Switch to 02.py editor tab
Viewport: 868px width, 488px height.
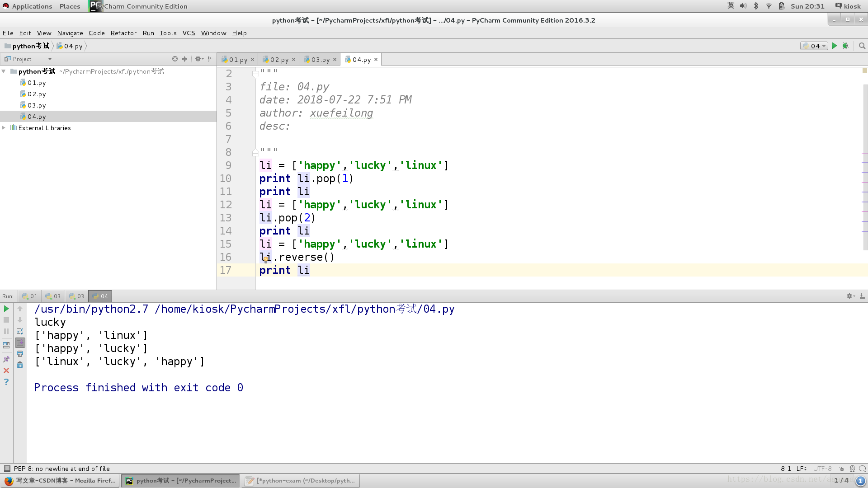point(279,60)
